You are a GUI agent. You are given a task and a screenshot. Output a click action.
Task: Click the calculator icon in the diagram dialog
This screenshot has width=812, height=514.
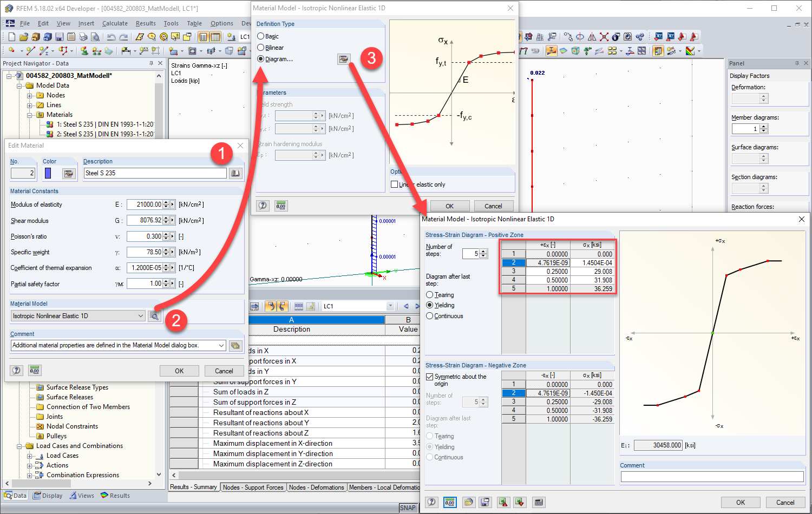[538, 502]
